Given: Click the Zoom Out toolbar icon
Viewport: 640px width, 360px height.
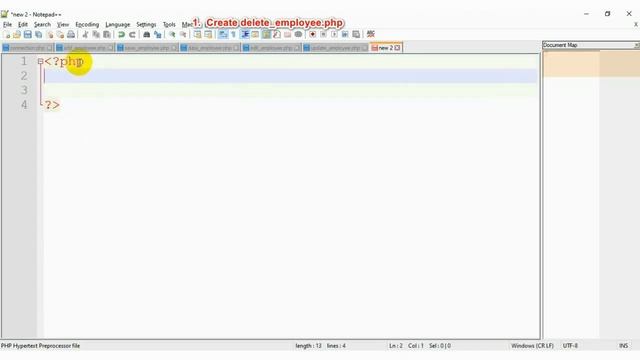Looking at the screenshot, I should pyautogui.click(x=183, y=35).
